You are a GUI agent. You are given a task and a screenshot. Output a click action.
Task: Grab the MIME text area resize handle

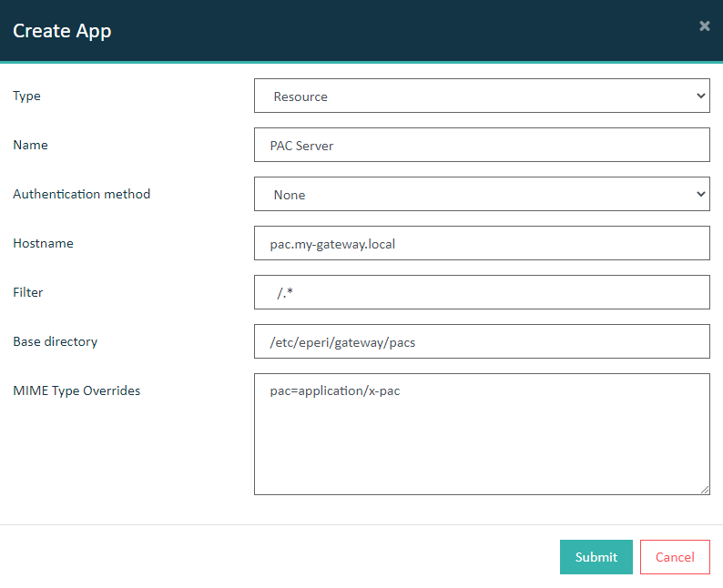705,490
